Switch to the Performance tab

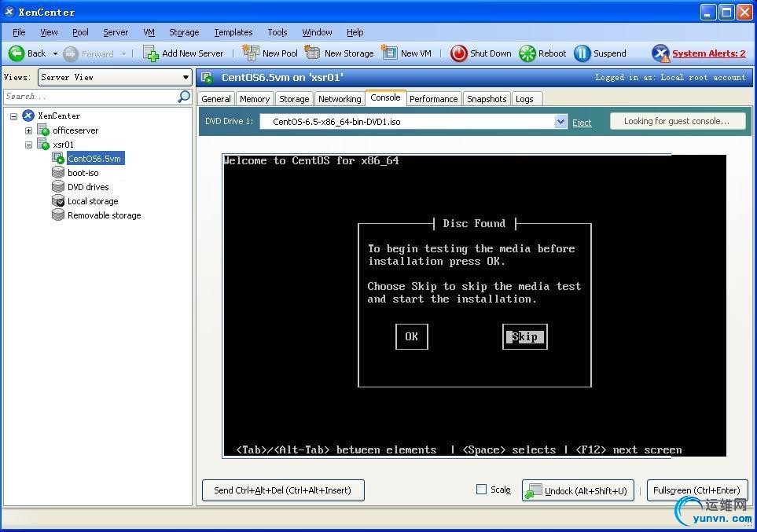[x=434, y=99]
